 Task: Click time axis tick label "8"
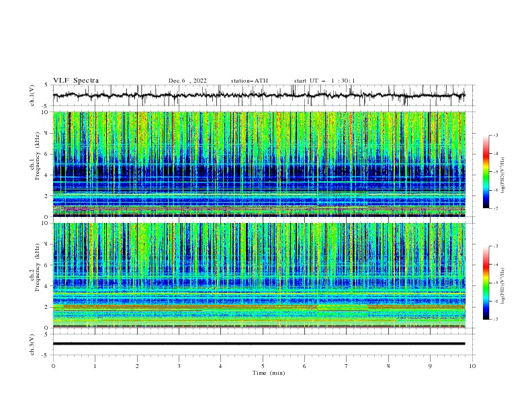click(388, 366)
